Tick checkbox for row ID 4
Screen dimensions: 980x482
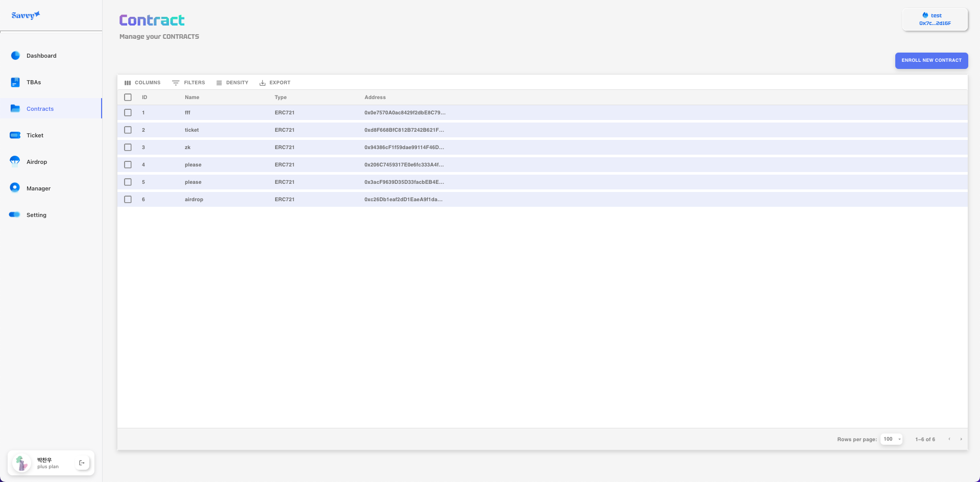[128, 164]
